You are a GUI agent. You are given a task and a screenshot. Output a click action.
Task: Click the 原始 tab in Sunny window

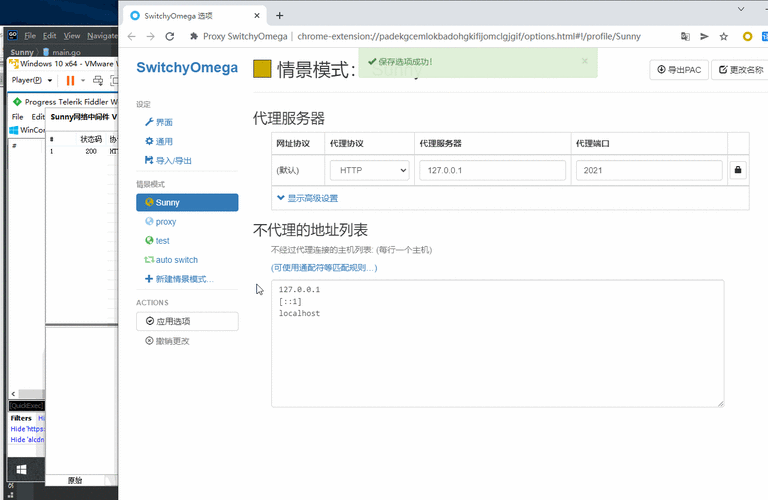click(x=75, y=480)
